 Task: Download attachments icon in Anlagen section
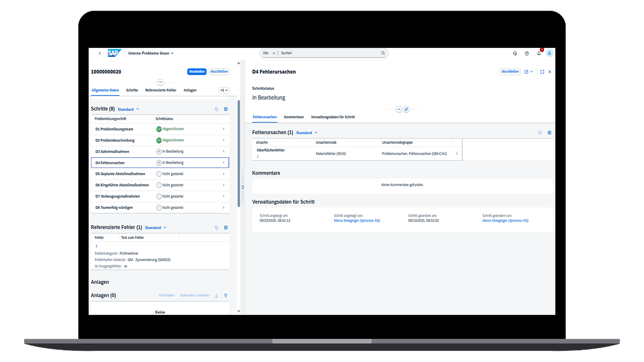[216, 295]
